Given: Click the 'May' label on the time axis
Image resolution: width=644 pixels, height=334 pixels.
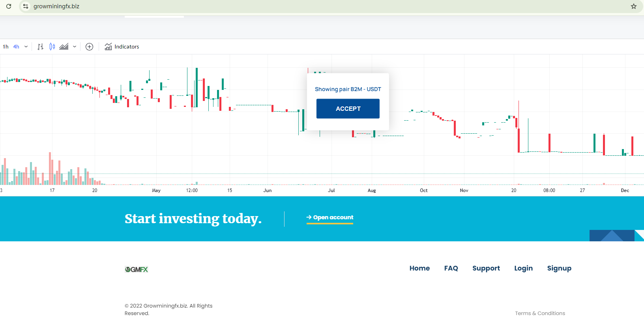Looking at the screenshot, I should tap(156, 190).
